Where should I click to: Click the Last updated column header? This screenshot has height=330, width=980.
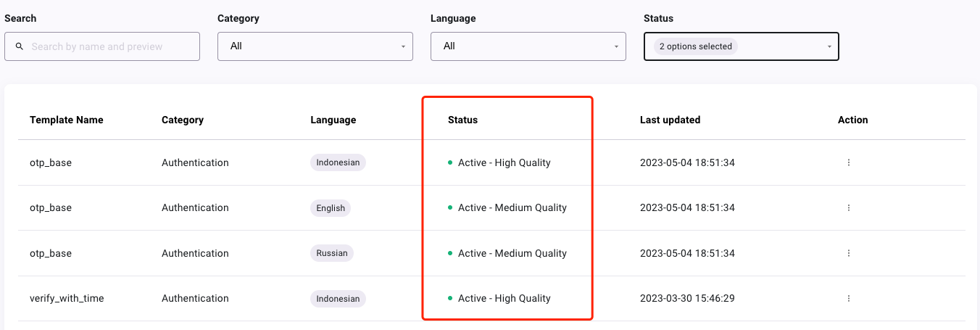[670, 120]
